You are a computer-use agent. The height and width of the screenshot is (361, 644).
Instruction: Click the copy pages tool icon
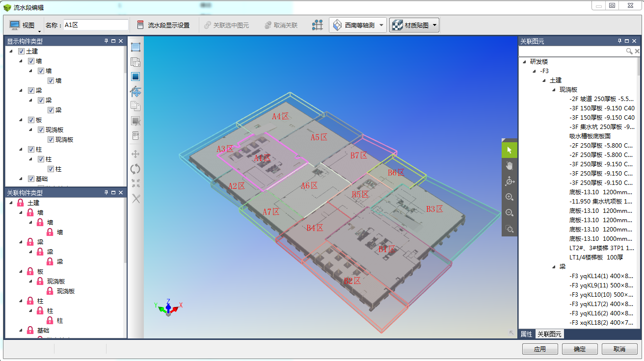pyautogui.click(x=136, y=106)
